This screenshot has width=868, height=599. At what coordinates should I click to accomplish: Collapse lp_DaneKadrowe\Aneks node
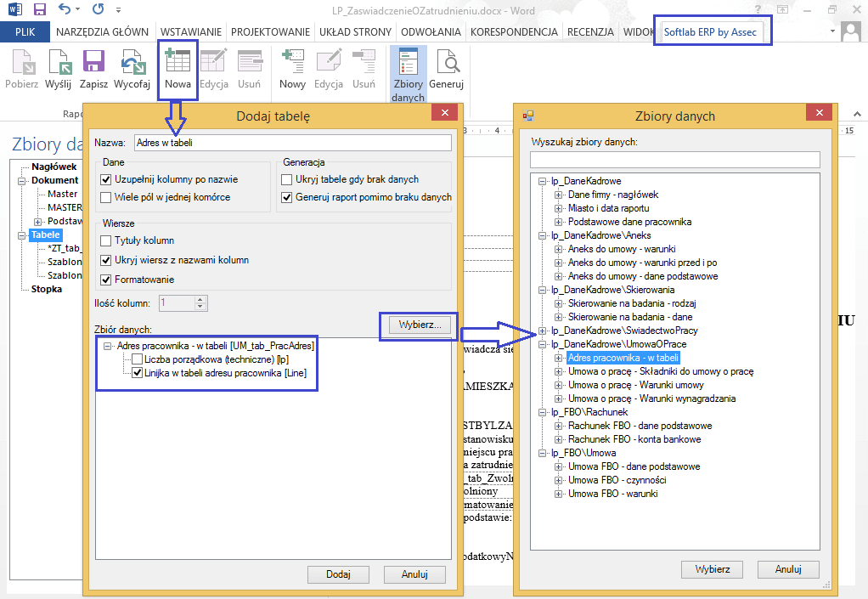coord(542,235)
